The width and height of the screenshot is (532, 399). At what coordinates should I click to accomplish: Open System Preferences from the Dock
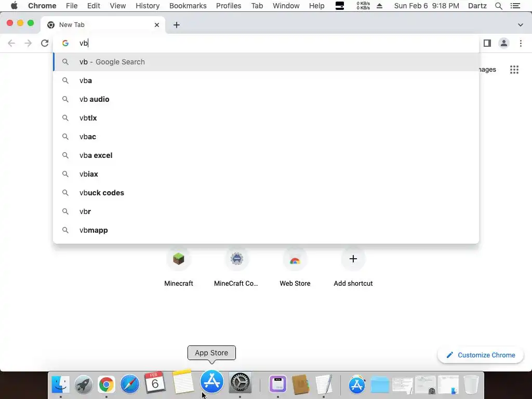240,383
